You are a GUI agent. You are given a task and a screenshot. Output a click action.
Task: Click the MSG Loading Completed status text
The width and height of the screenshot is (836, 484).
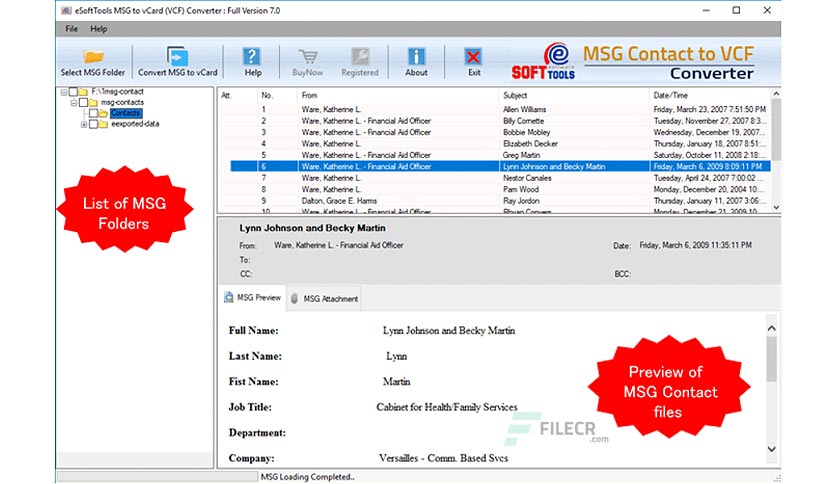click(308, 477)
